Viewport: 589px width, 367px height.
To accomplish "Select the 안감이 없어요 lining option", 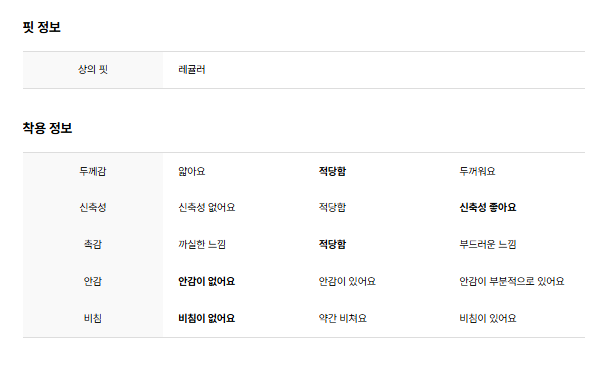I will (207, 281).
